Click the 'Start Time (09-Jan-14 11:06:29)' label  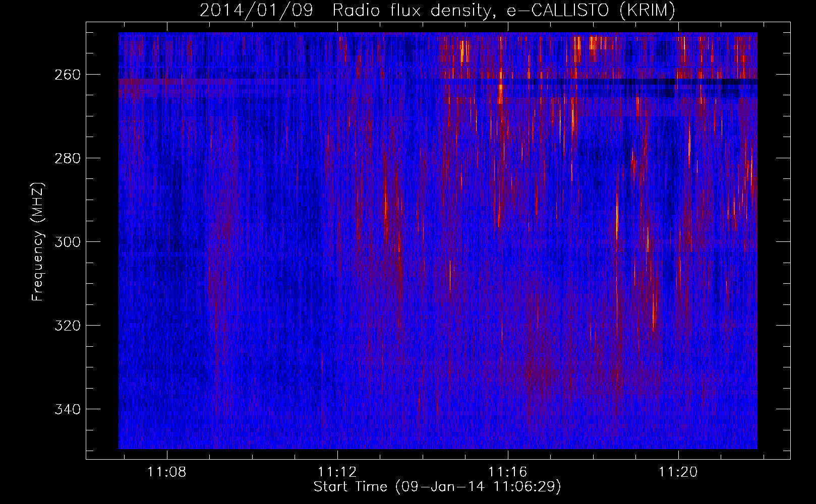click(x=437, y=487)
